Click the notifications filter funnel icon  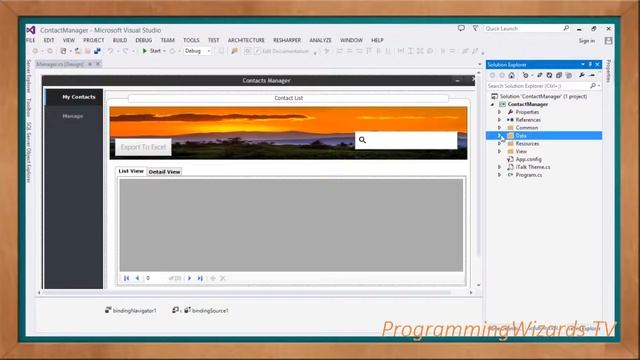(x=475, y=28)
